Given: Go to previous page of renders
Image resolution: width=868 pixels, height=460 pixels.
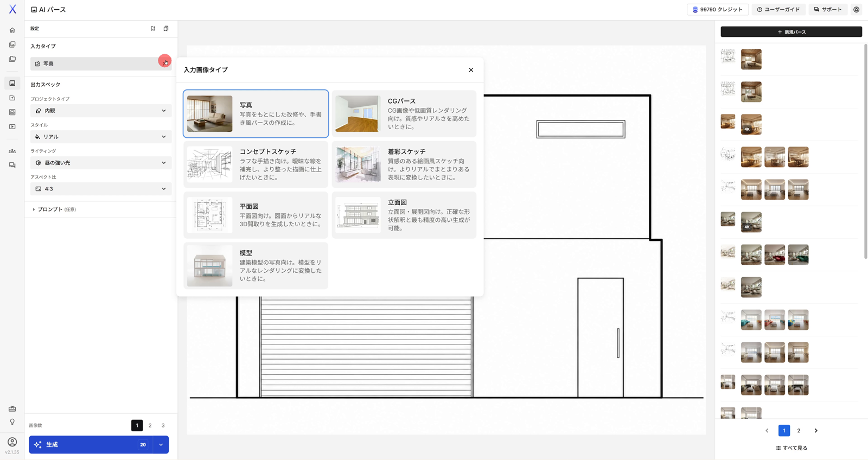Looking at the screenshot, I should click(x=767, y=431).
